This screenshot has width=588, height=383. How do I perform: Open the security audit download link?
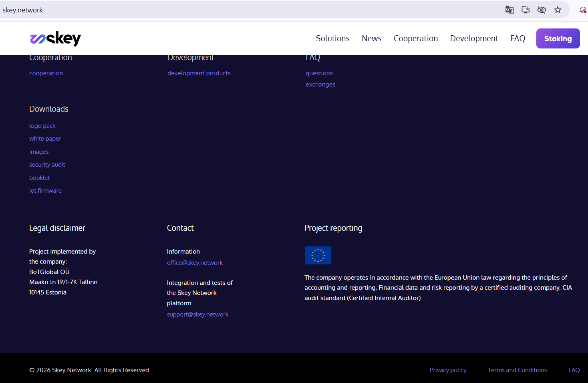(47, 165)
